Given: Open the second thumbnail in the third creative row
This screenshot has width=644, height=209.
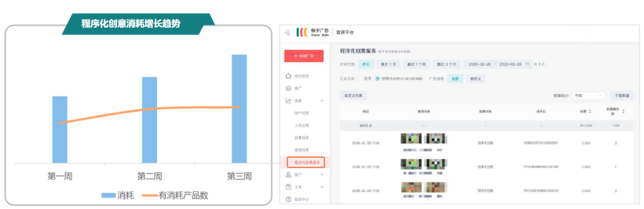Looking at the screenshot, I should [436, 187].
